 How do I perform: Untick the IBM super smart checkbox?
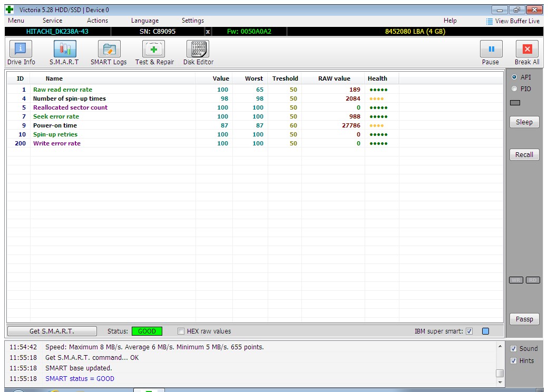[469, 331]
